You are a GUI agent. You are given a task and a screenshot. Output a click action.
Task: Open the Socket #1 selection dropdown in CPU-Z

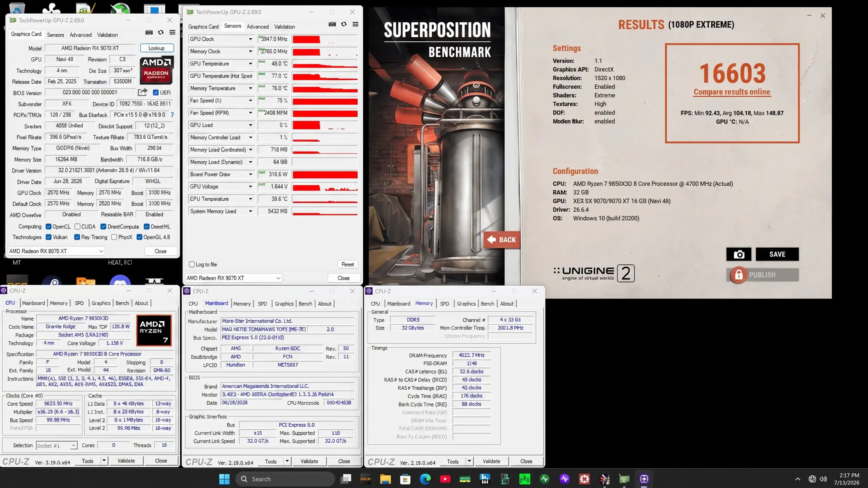57,446
